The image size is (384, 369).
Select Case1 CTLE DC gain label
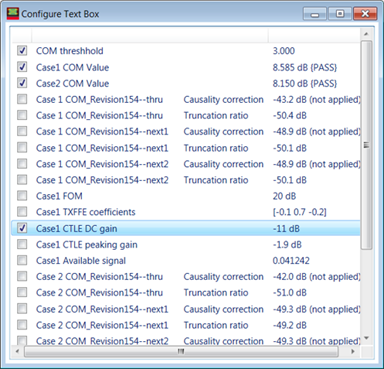coord(76,229)
